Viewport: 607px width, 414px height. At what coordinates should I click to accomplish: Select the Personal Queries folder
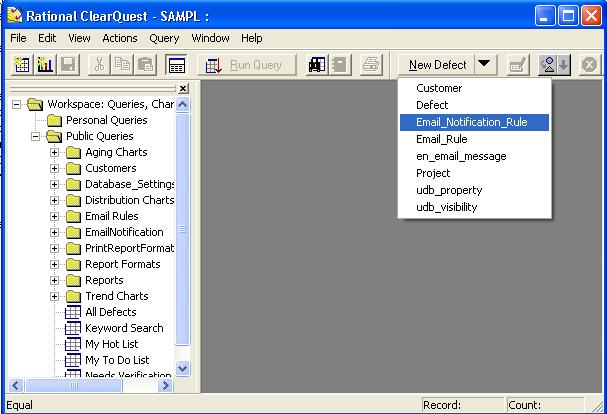pos(106,120)
